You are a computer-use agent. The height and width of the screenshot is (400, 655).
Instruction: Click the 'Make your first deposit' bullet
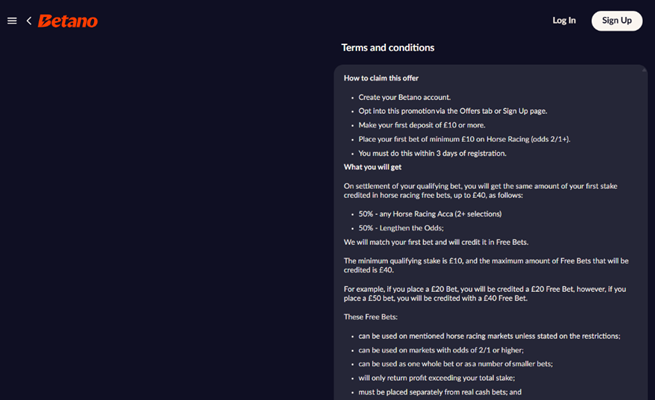point(427,124)
